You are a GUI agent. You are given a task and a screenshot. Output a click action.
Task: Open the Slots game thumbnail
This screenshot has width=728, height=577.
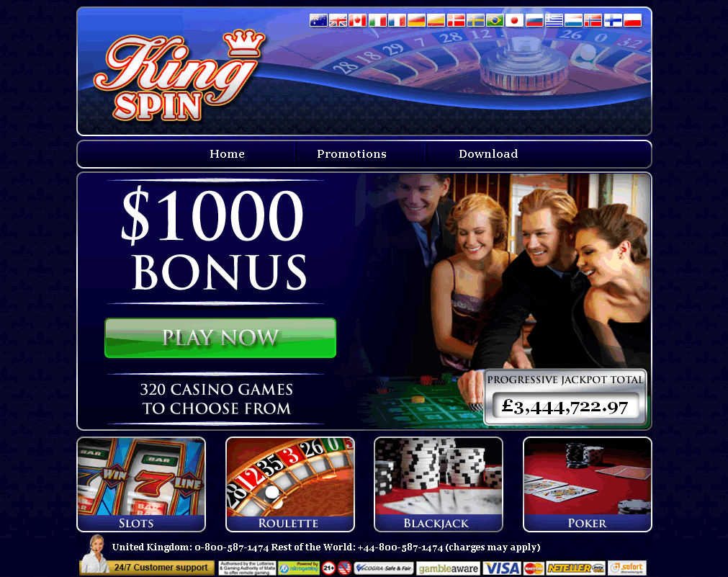click(141, 485)
